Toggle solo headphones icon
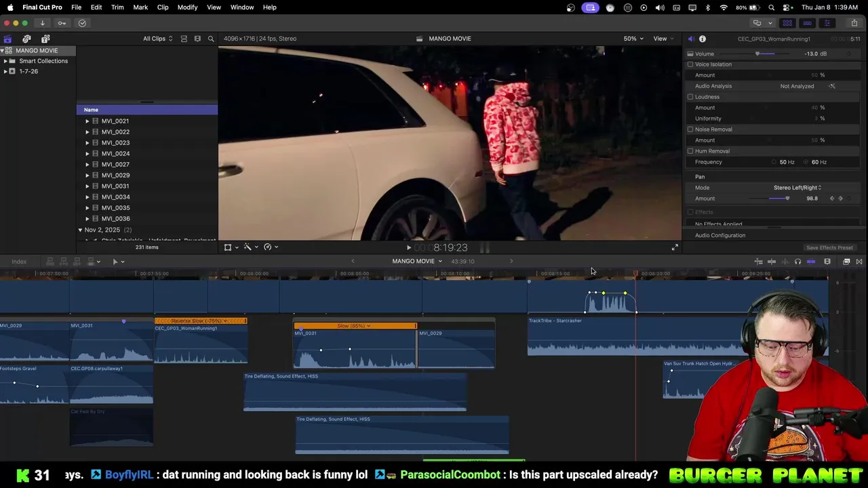The width and height of the screenshot is (868, 488). (797, 262)
